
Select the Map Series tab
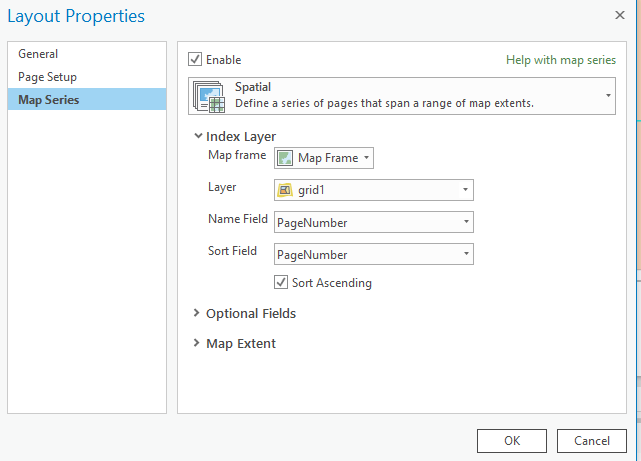48,99
